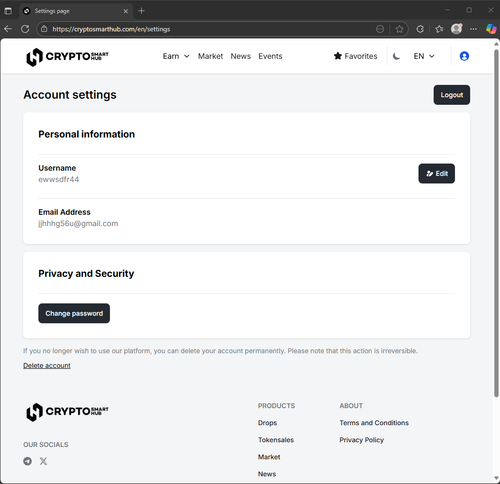Viewport: 500px width, 484px height.
Task: Click the Logout button
Action: 452,95
